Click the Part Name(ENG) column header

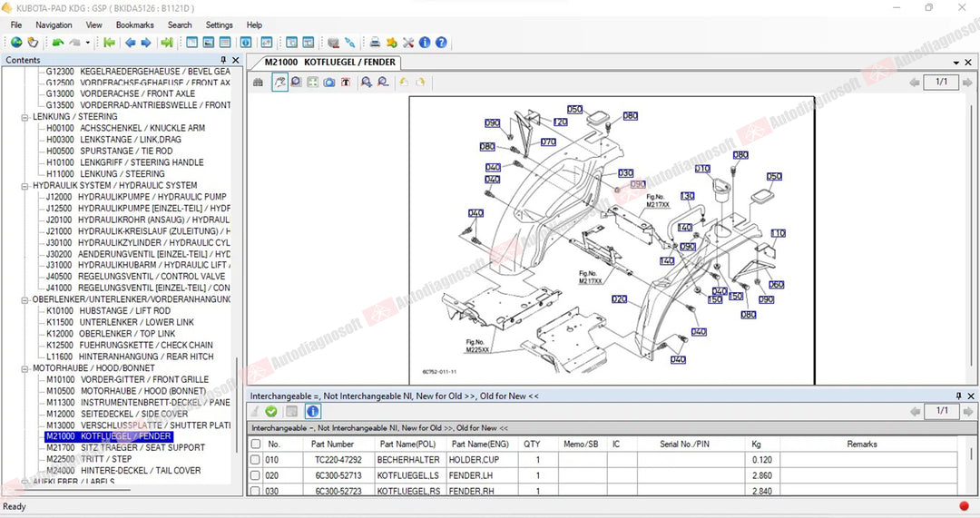(x=480, y=445)
